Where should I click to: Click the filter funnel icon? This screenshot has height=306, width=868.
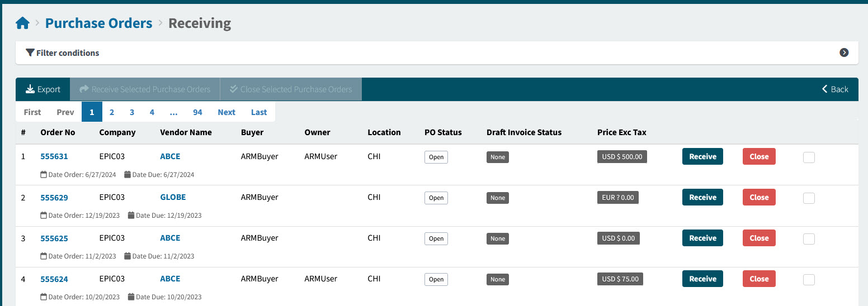pos(30,53)
